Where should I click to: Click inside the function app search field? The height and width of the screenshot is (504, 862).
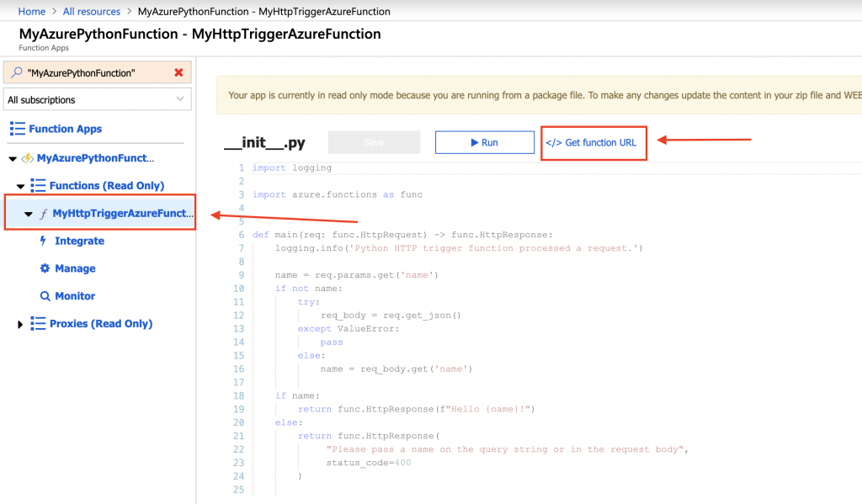97,73
